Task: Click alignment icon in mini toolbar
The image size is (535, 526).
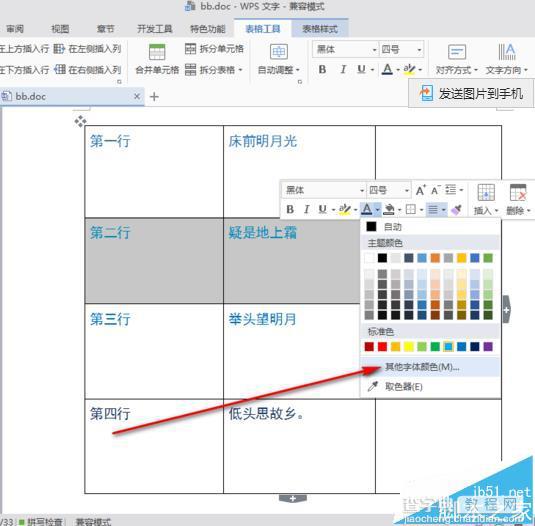Action: point(433,209)
